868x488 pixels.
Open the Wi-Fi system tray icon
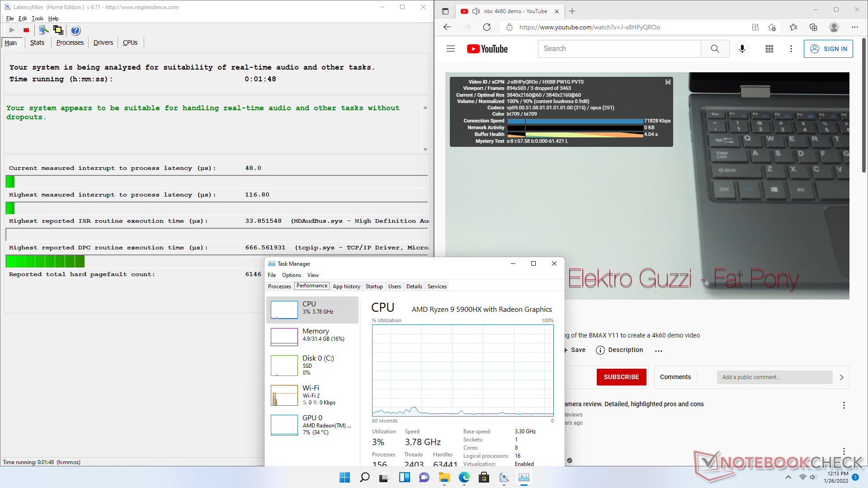tap(802, 477)
